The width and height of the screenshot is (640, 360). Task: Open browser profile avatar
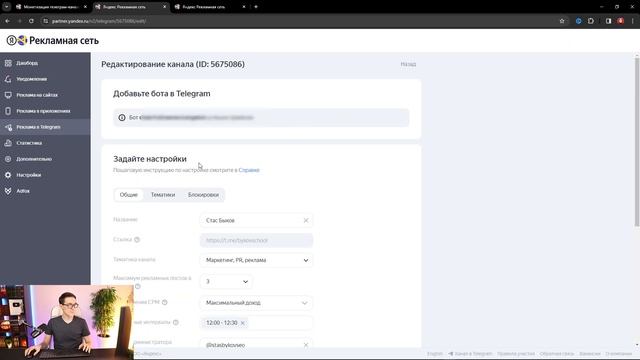point(620,21)
